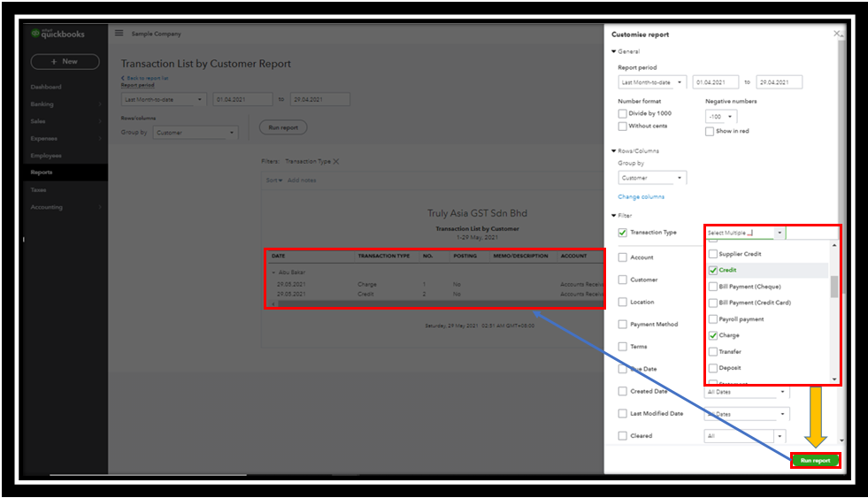868x498 pixels.
Task: Click Change columns link
Action: coord(641,197)
